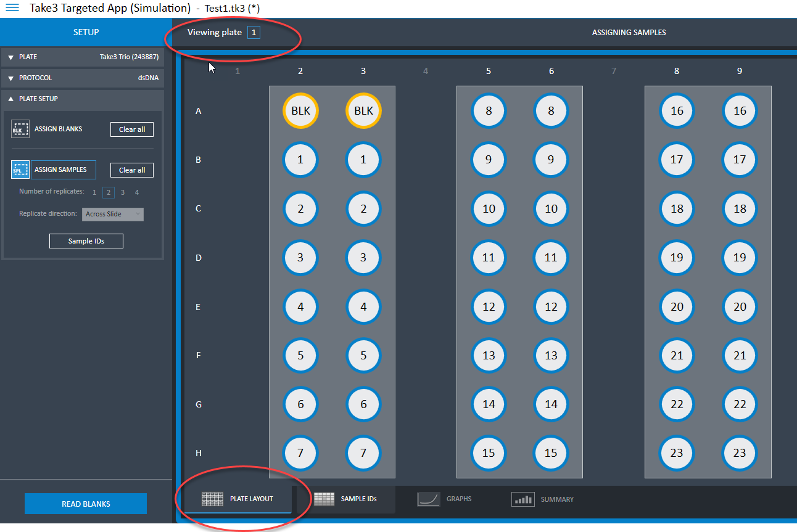This screenshot has height=532, width=797.
Task: Click the Assign Blanks BLK icon
Action: [x=20, y=129]
